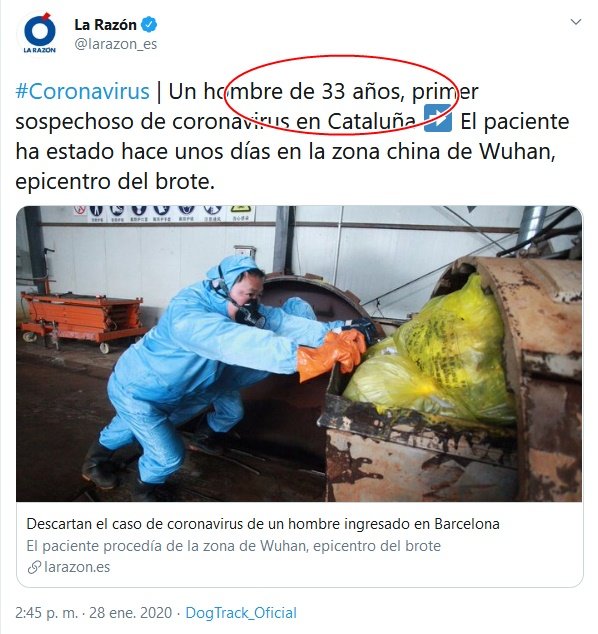Click the tweet timestamp 2:45 p. m.

click(46, 613)
